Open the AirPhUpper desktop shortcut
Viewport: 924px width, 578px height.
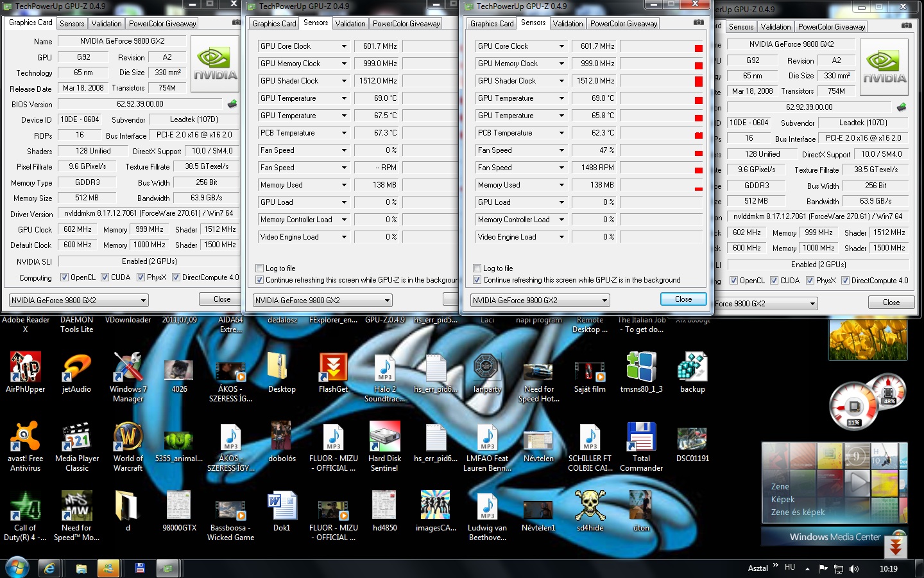tap(26, 373)
